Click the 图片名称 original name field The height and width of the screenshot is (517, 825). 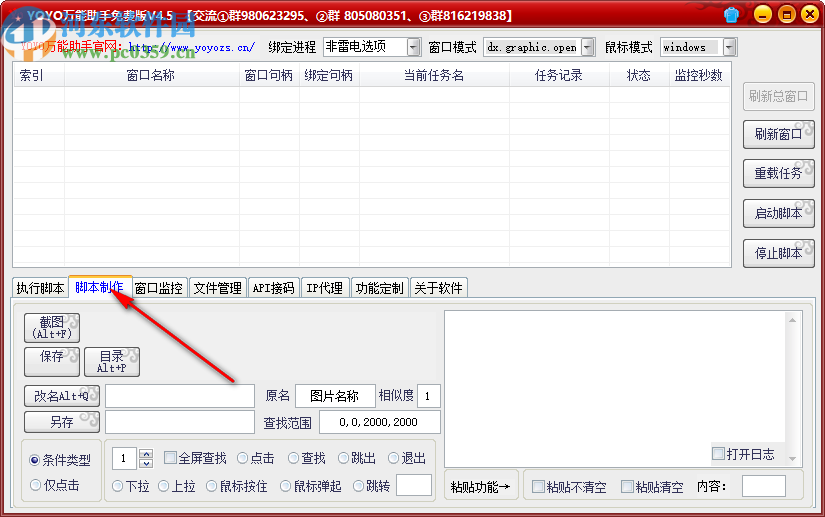click(335, 396)
